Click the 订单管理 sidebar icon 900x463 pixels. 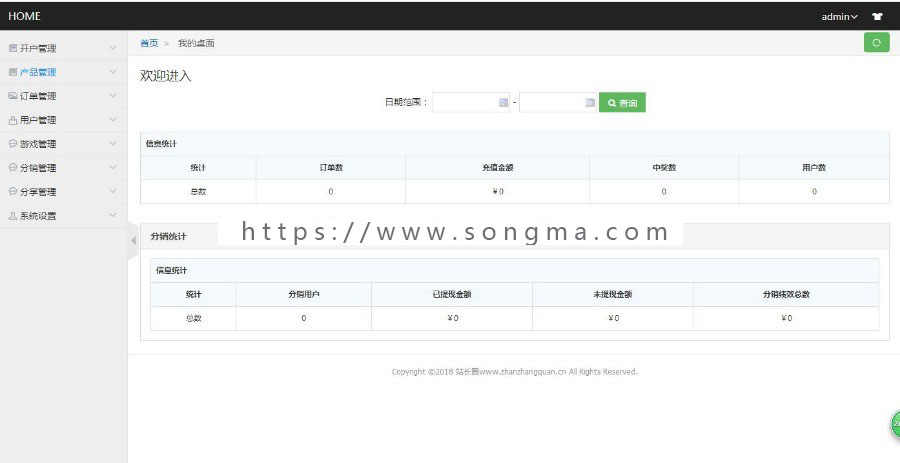(x=13, y=96)
